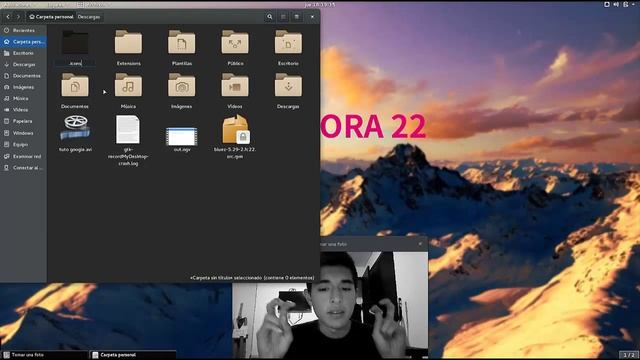Select the Escritorio folder icon
Viewport: 640px width, 360px height.
point(288,42)
